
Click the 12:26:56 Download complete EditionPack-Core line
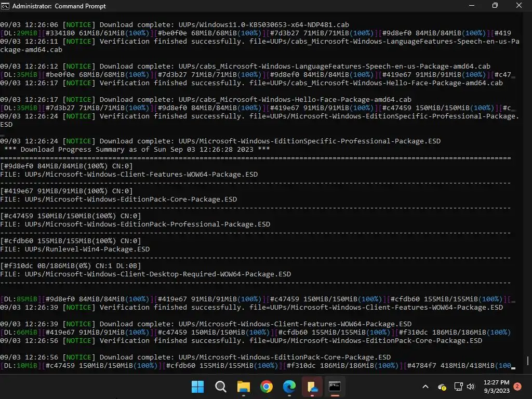click(x=195, y=357)
